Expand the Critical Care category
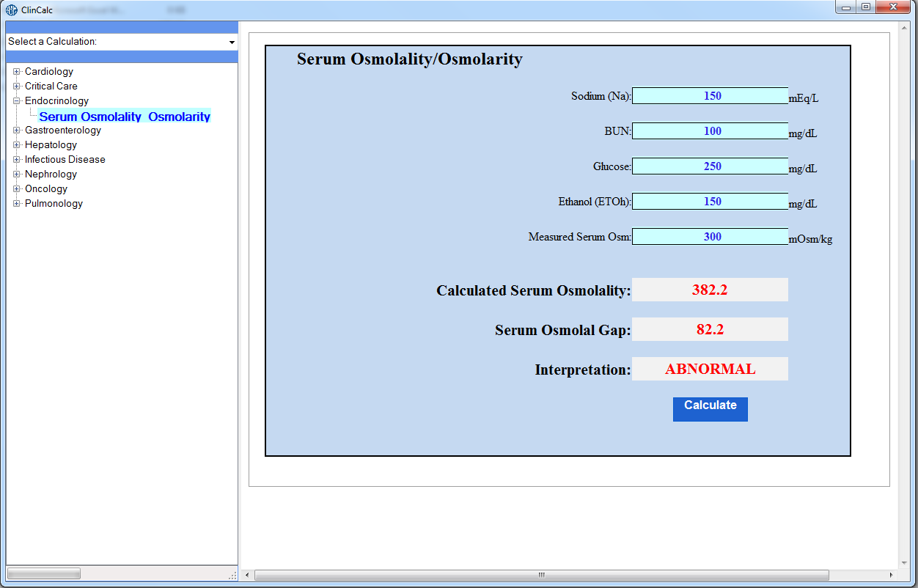Screen dimensions: 918x588 (x=16, y=87)
